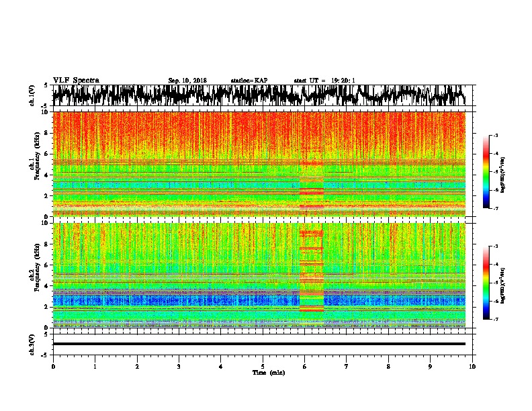Click the ch.1 spectrogram panel

259,164
